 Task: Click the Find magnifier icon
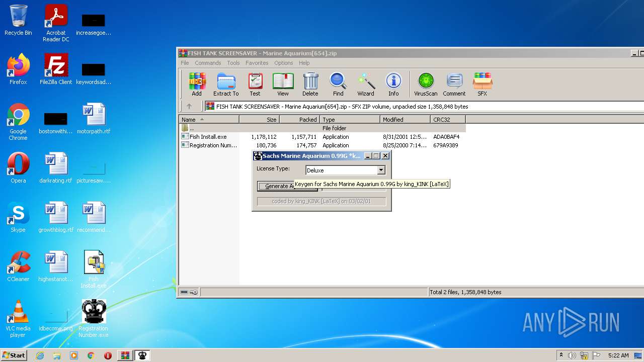(x=338, y=84)
